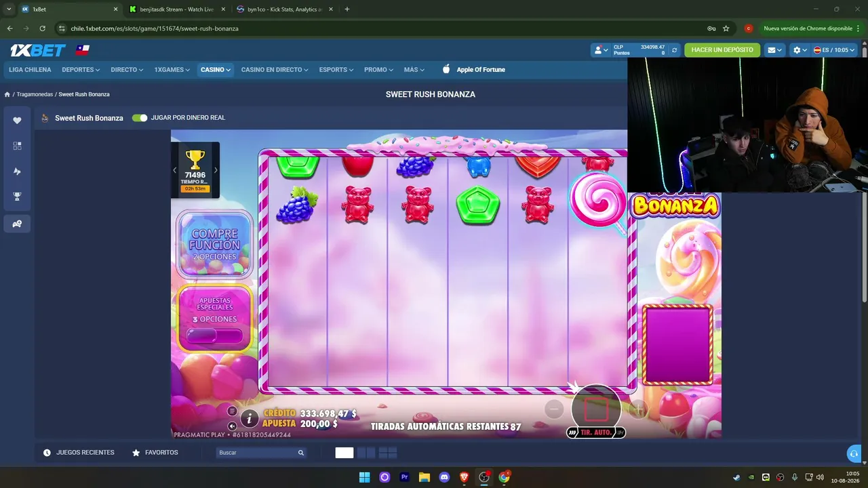
Task: Click the Chile flag icon
Action: [83, 50]
